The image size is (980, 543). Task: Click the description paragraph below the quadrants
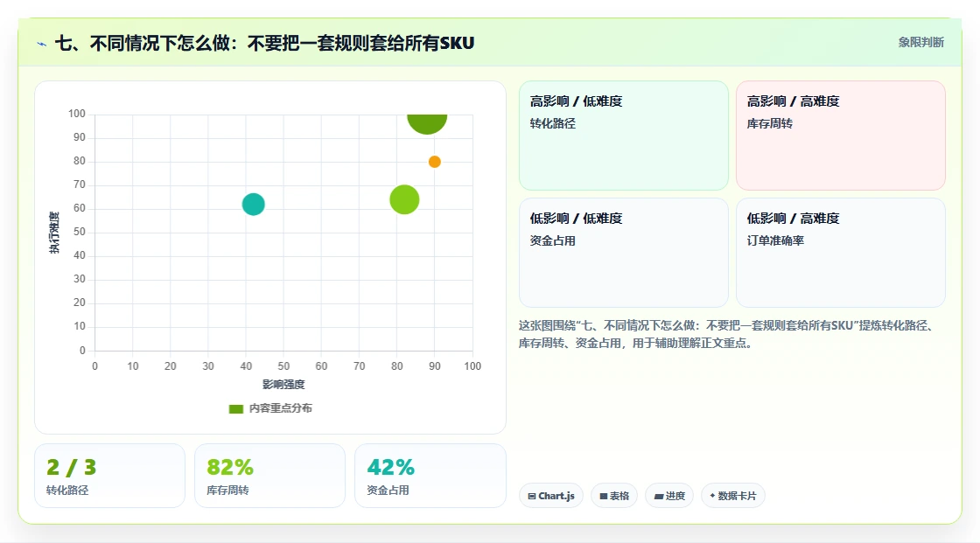click(x=726, y=334)
